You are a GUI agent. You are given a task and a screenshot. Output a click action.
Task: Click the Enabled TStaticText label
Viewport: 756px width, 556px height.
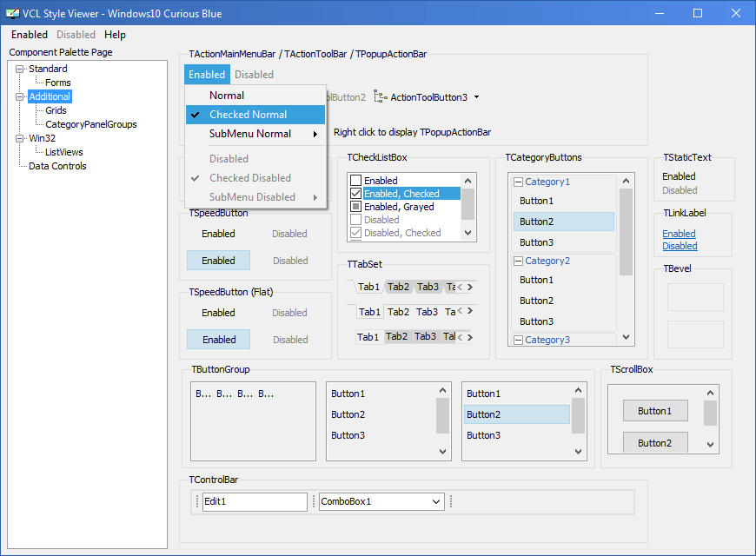[679, 176]
